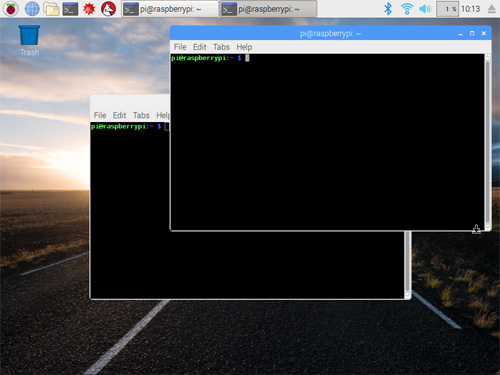Open File menu in front terminal
500x375 pixels.
pyautogui.click(x=180, y=47)
